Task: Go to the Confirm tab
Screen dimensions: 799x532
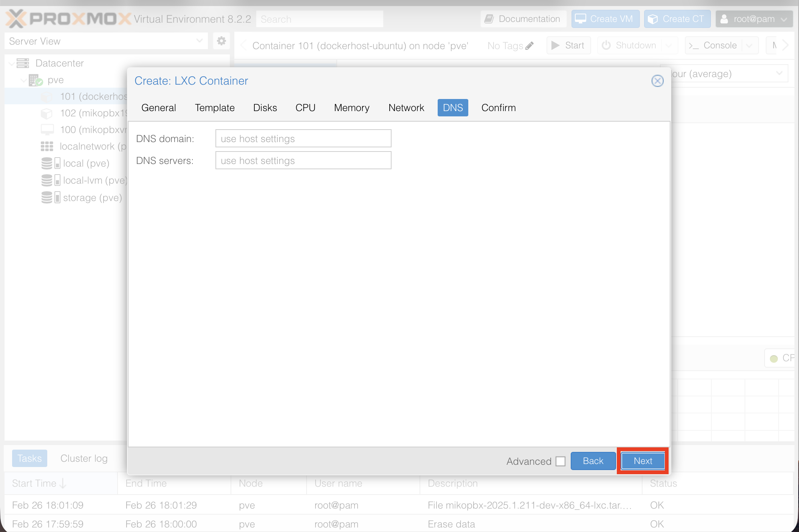Action: tap(498, 108)
